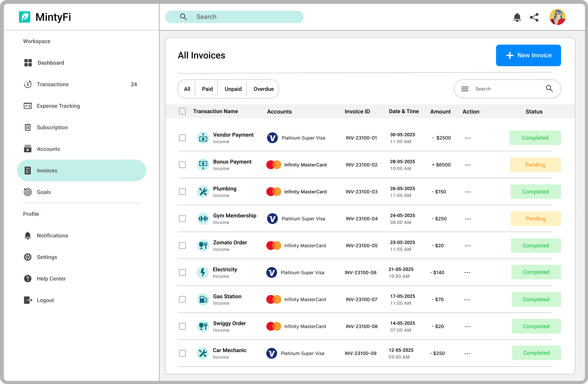Click the Help Center question mark icon

[28, 279]
